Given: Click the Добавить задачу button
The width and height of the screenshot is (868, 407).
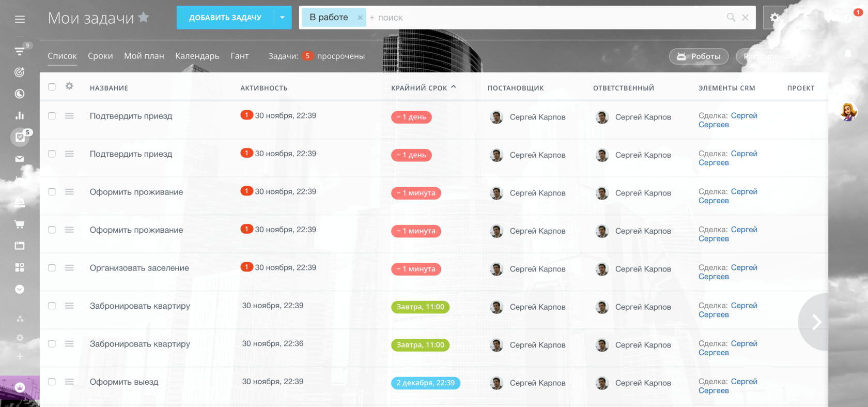Looking at the screenshot, I should 225,18.
